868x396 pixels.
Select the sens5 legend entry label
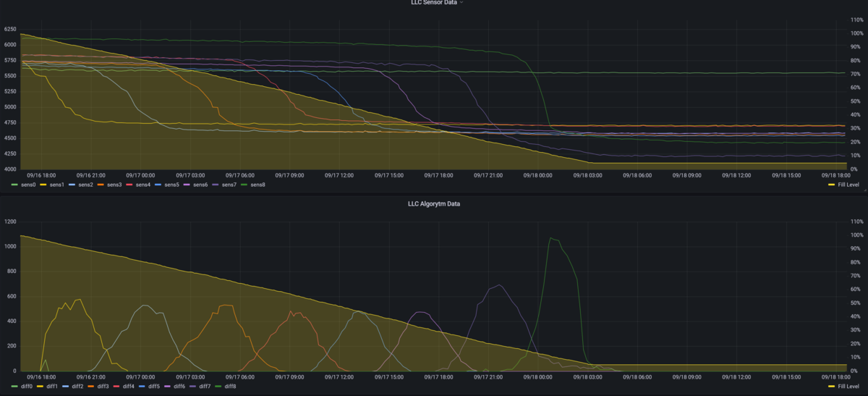click(x=171, y=185)
